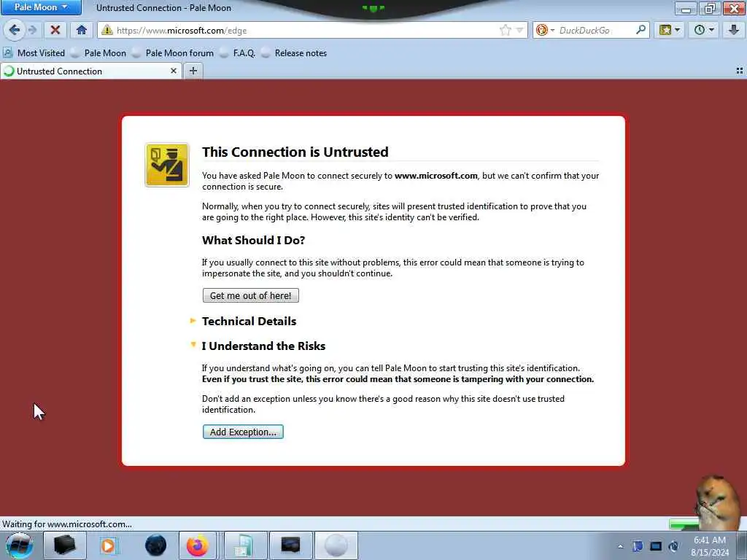Image resolution: width=747 pixels, height=560 pixels.
Task: Select the Pale Moon taskbar button
Action: pyautogui.click(x=336, y=545)
